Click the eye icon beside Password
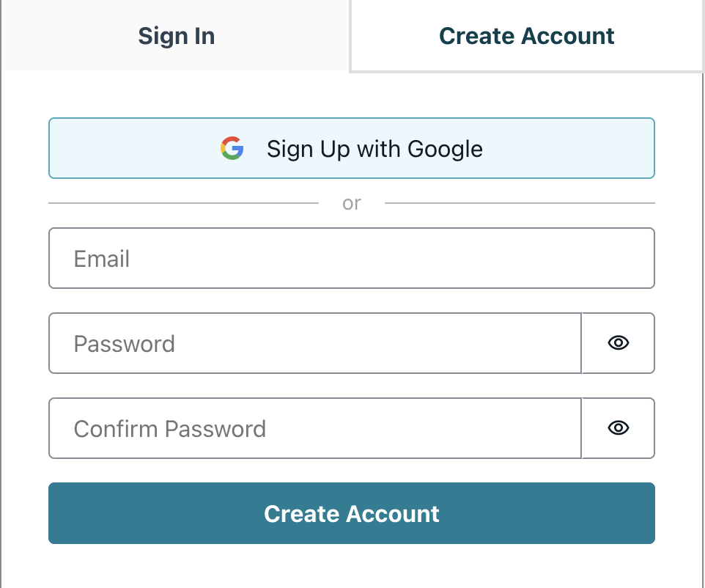The height and width of the screenshot is (588, 705). pos(618,343)
